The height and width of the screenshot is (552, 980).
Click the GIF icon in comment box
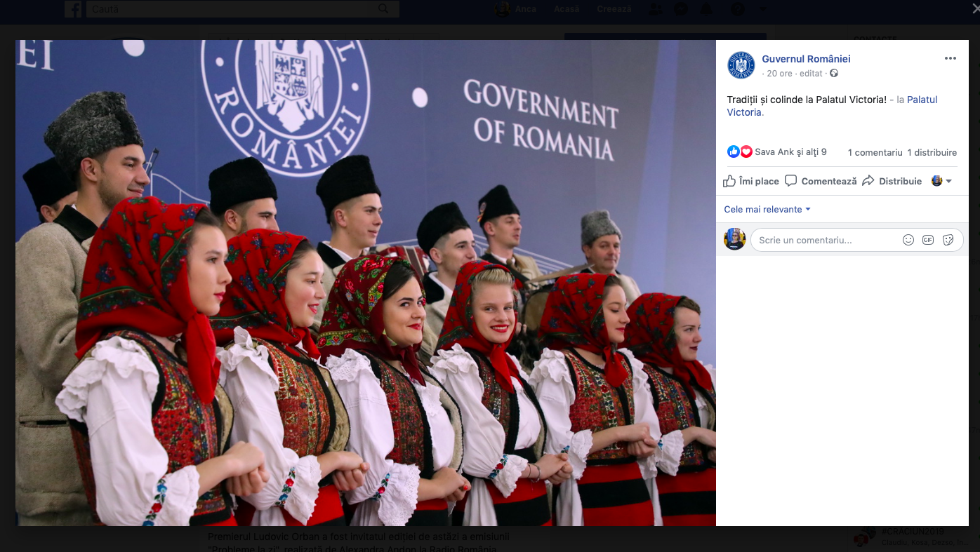pos(927,240)
